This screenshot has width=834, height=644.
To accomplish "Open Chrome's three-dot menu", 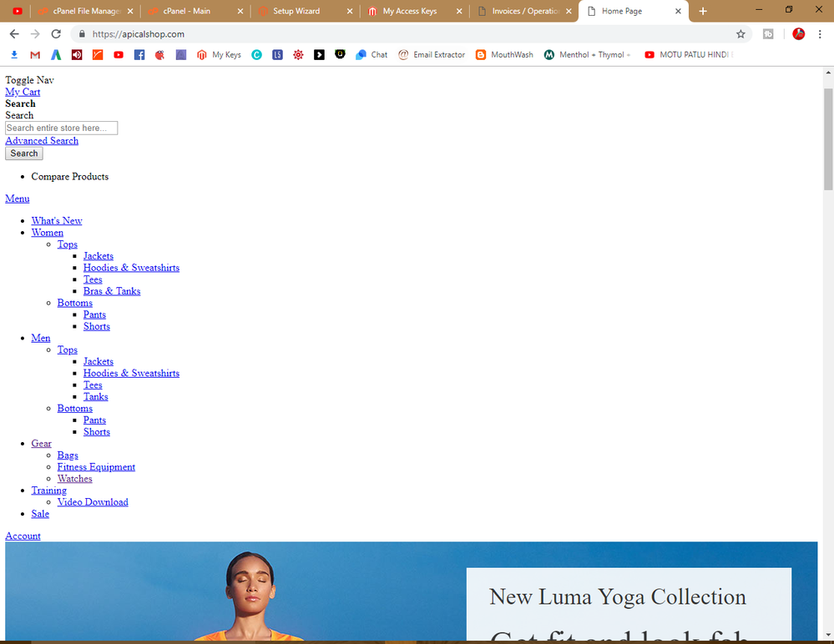I will click(822, 34).
